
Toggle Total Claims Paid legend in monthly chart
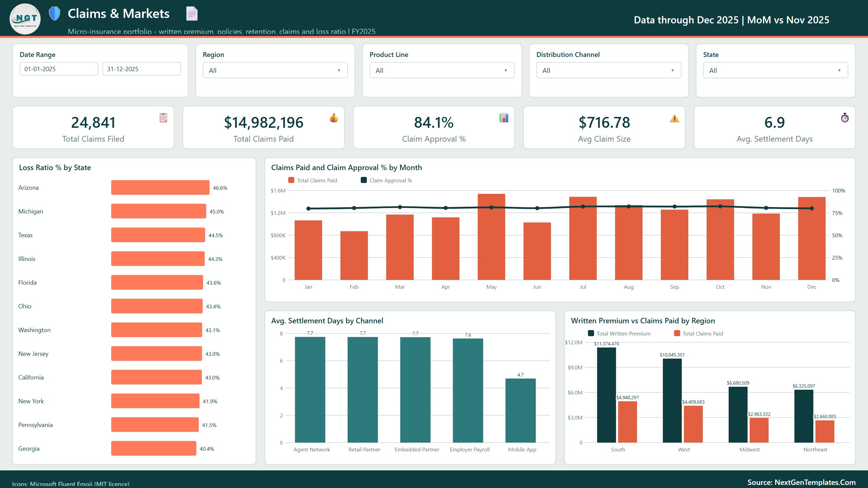(x=313, y=180)
